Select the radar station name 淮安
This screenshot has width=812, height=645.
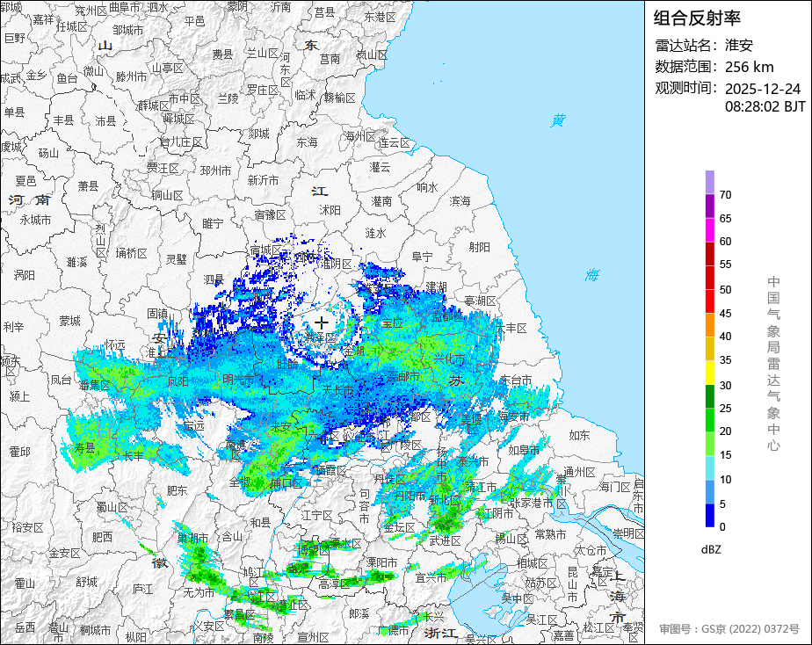coord(738,45)
